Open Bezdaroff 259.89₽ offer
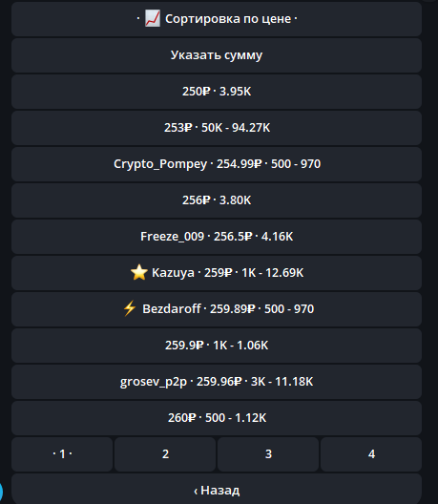438x504 pixels. (217, 309)
